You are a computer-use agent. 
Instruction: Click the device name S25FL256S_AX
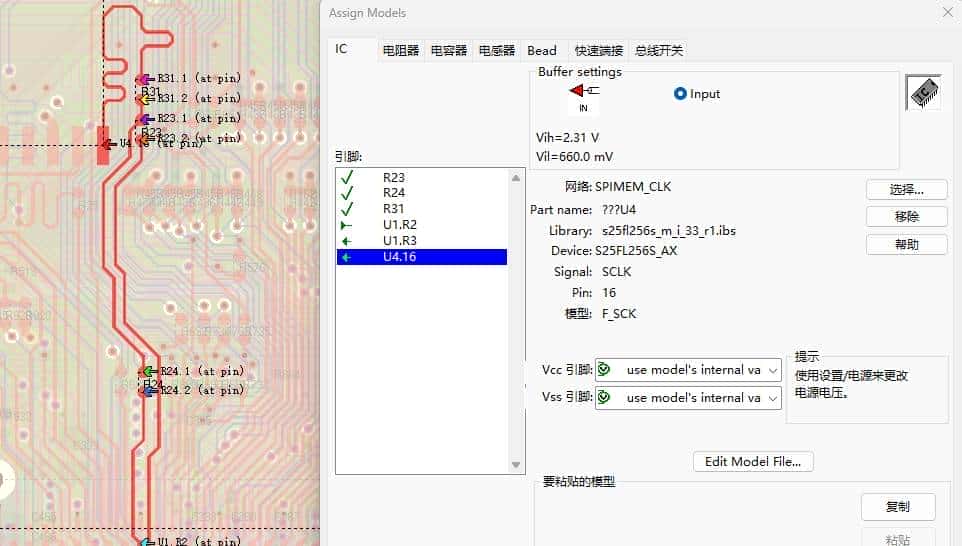[x=636, y=251]
